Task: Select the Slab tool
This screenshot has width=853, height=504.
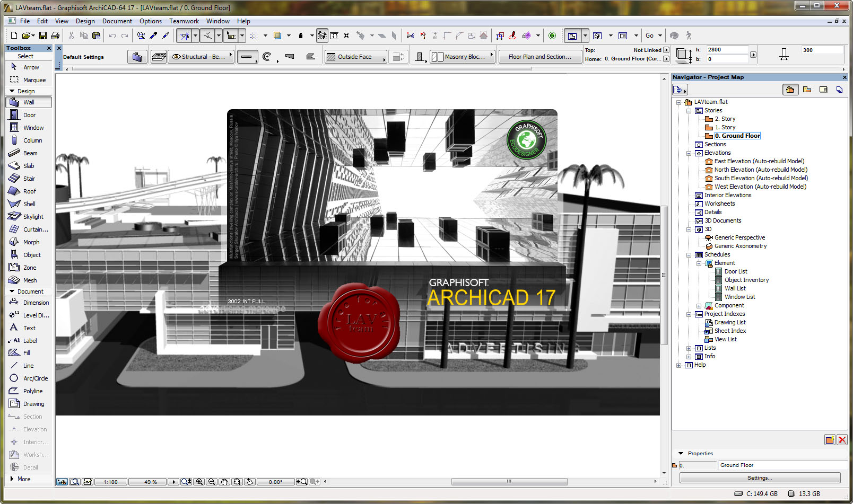Action: [29, 166]
